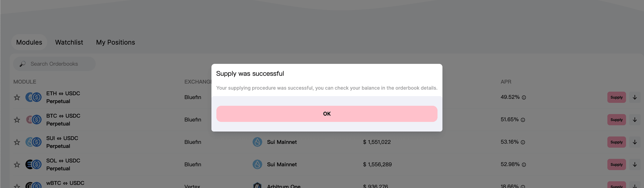Add SOL ⇔ USDC Perpetual to watchlist star
This screenshot has width=644, height=188.
(17, 164)
